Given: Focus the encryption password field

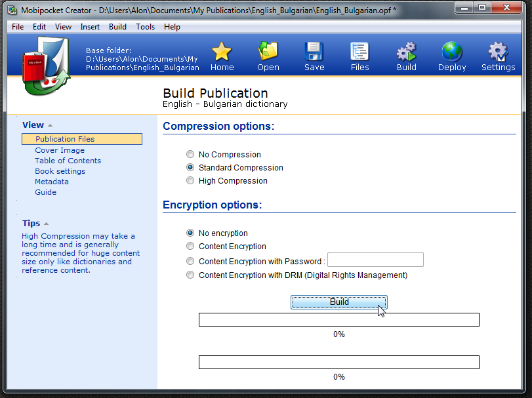Looking at the screenshot, I should click(375, 260).
